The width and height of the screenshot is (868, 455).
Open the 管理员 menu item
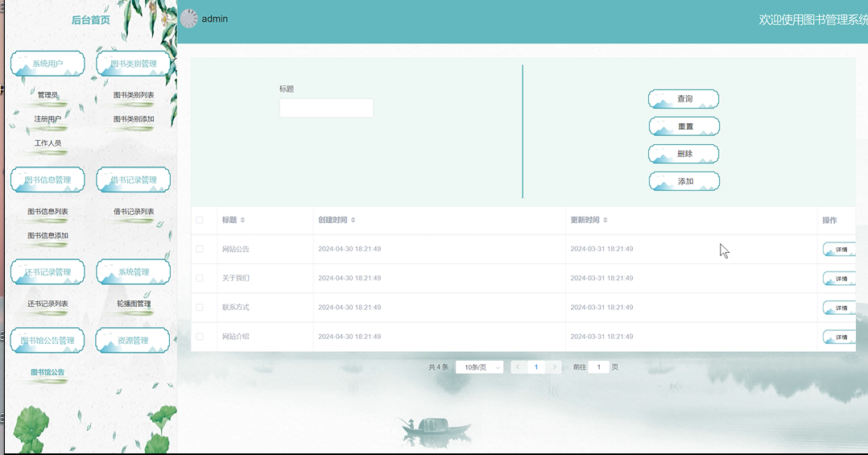click(x=48, y=95)
